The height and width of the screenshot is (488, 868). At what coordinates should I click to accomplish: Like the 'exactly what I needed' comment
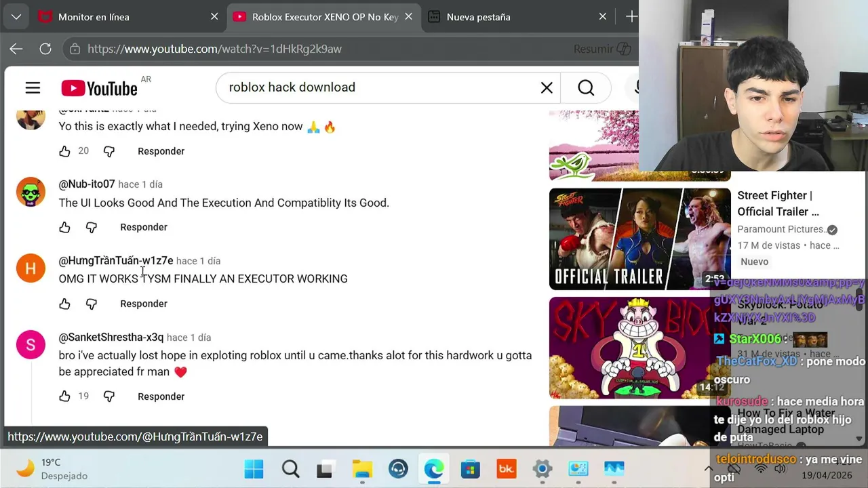(x=64, y=151)
